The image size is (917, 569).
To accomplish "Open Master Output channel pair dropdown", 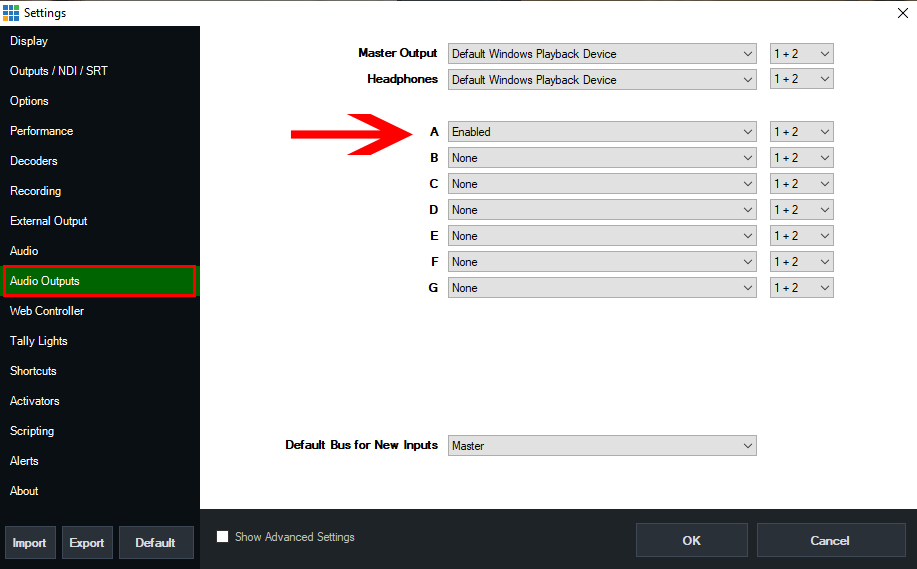I will tap(801, 54).
